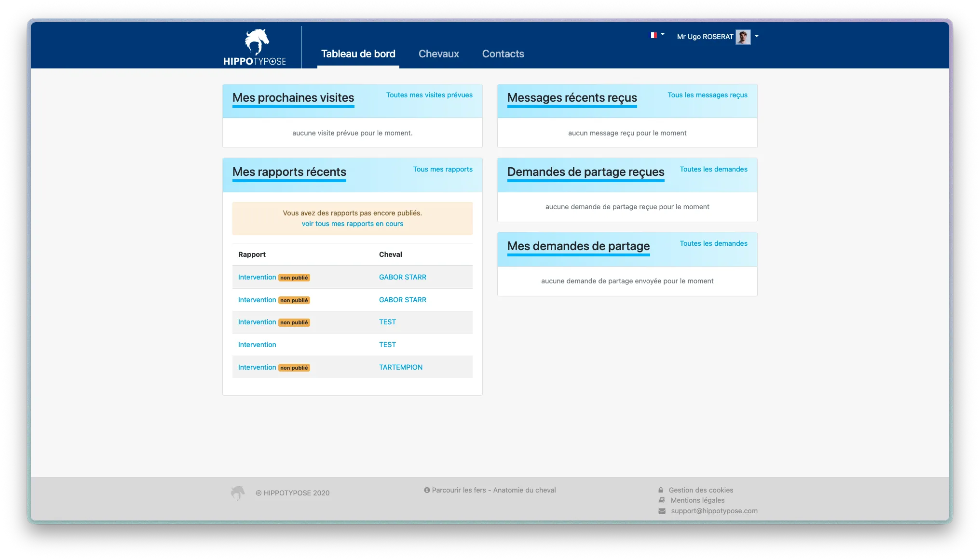Image resolution: width=980 pixels, height=560 pixels.
Task: Select the Intervention report for TEST
Action: click(257, 344)
